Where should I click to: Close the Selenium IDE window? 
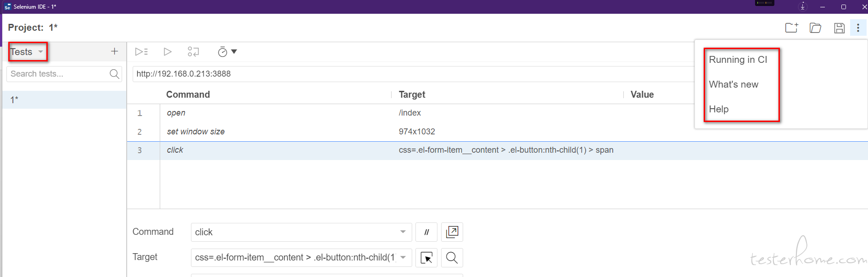[864, 7]
